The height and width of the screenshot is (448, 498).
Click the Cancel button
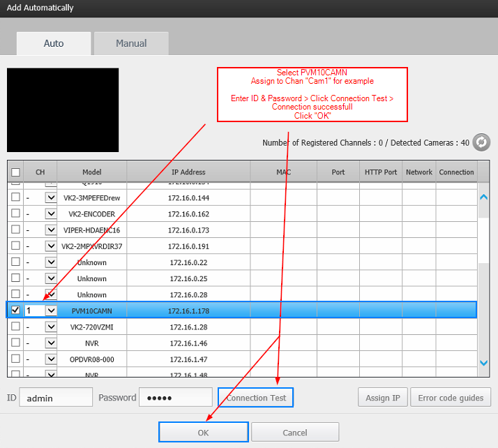tap(295, 432)
